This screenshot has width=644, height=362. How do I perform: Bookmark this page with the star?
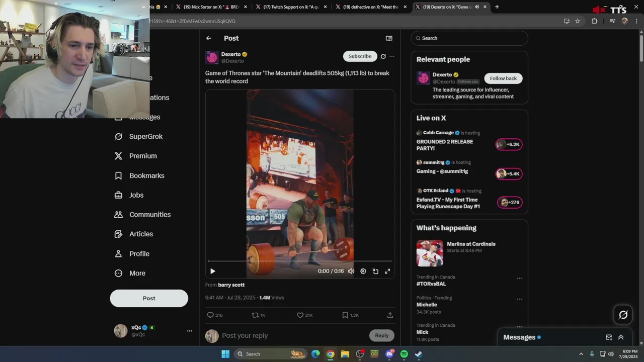(578, 21)
